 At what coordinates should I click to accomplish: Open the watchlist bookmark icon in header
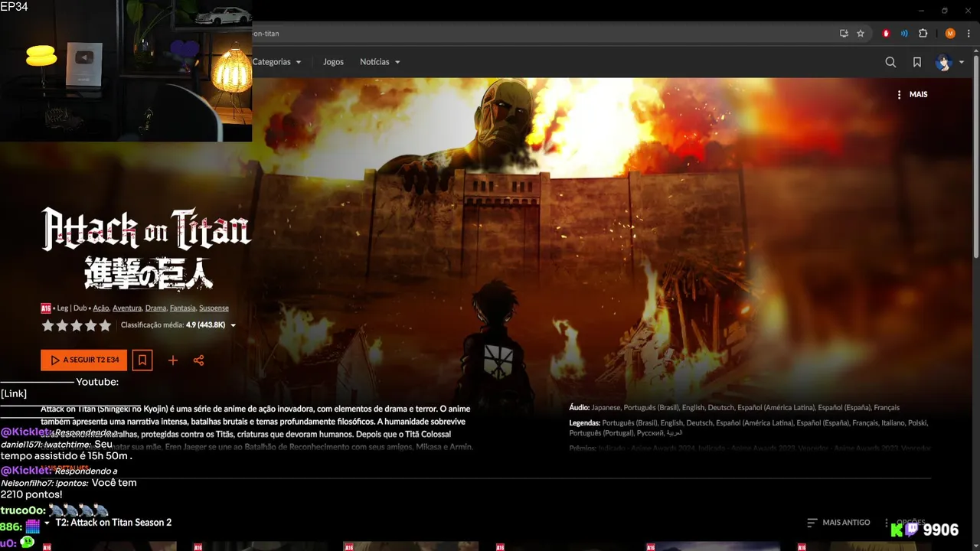point(917,62)
